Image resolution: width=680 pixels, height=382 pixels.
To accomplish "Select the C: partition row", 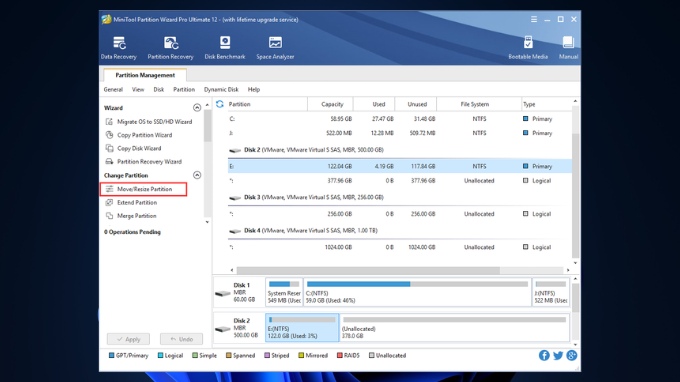I will tap(399, 119).
